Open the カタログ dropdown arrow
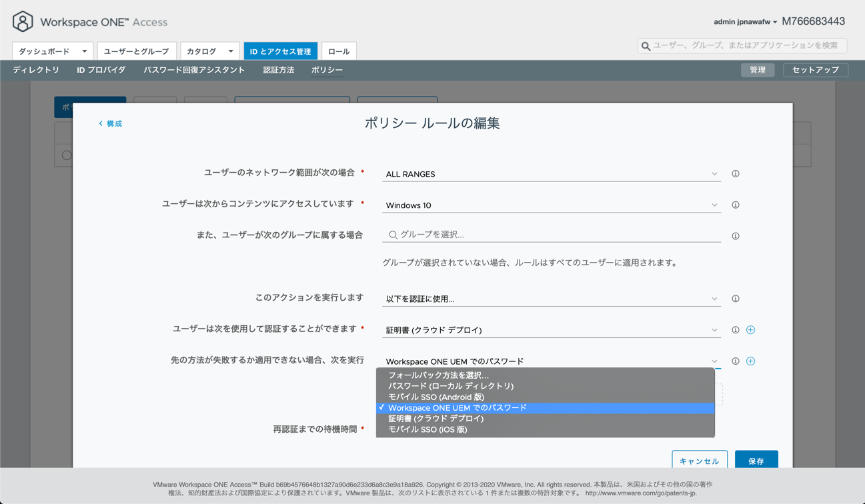 click(x=230, y=51)
